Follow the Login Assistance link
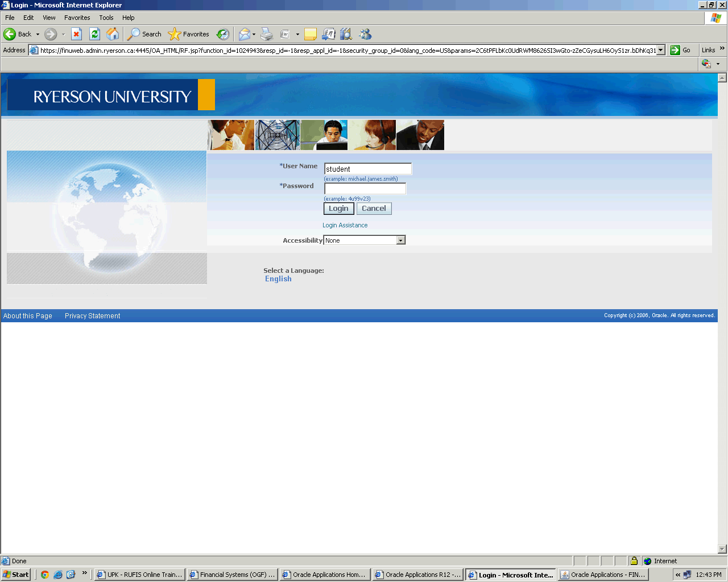This screenshot has height=582, width=728. (x=345, y=225)
